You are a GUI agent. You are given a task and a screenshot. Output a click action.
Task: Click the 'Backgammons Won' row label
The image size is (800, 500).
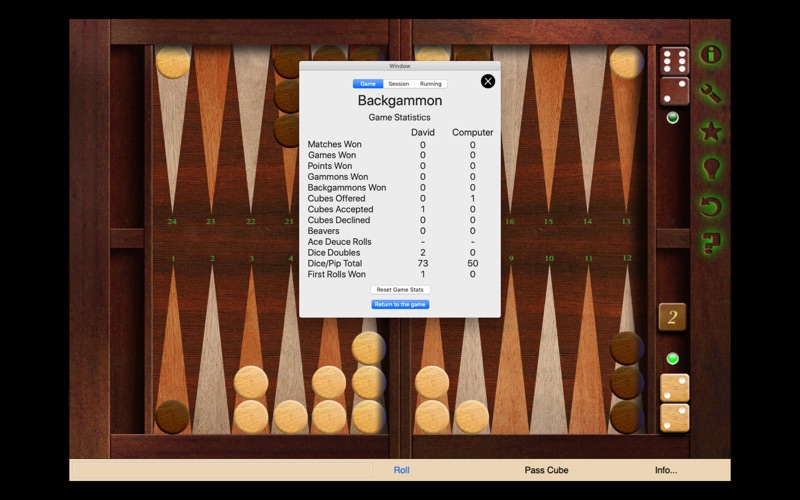[347, 188]
